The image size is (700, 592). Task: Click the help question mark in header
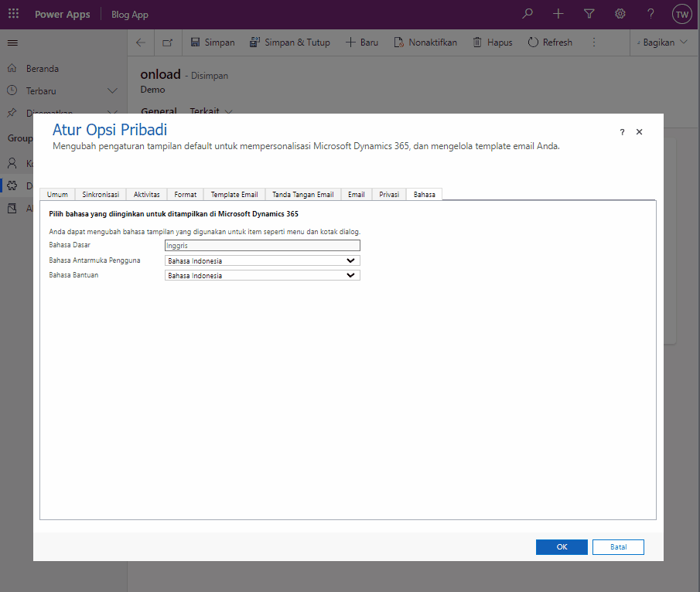coord(651,14)
